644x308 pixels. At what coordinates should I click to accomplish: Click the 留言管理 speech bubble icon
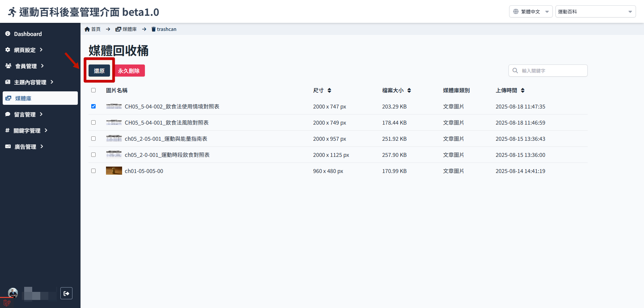(x=8, y=114)
